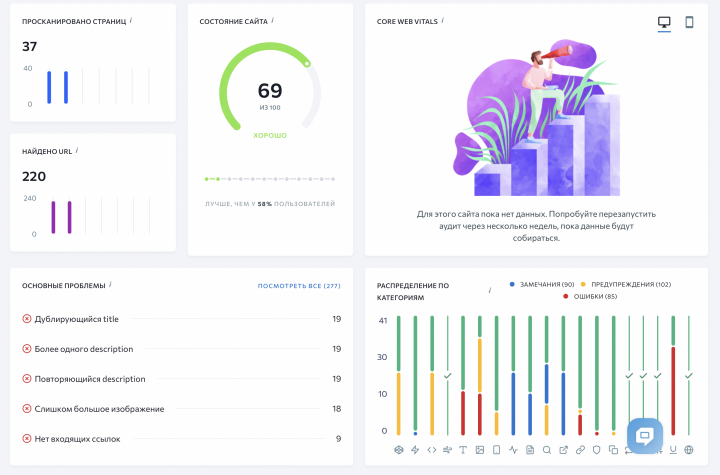Click the blue 'Замечания' legend dot
This screenshot has width=720, height=475.
pyautogui.click(x=512, y=284)
